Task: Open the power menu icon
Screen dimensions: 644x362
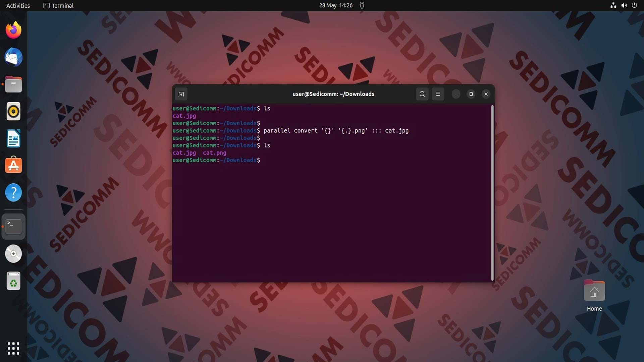Action: tap(634, 5)
